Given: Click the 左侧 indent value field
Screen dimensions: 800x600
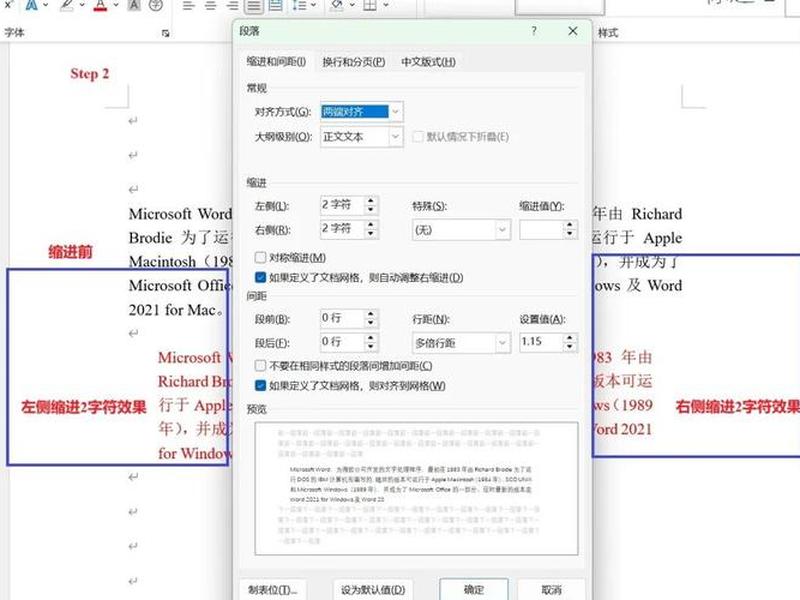Looking at the screenshot, I should point(342,205).
